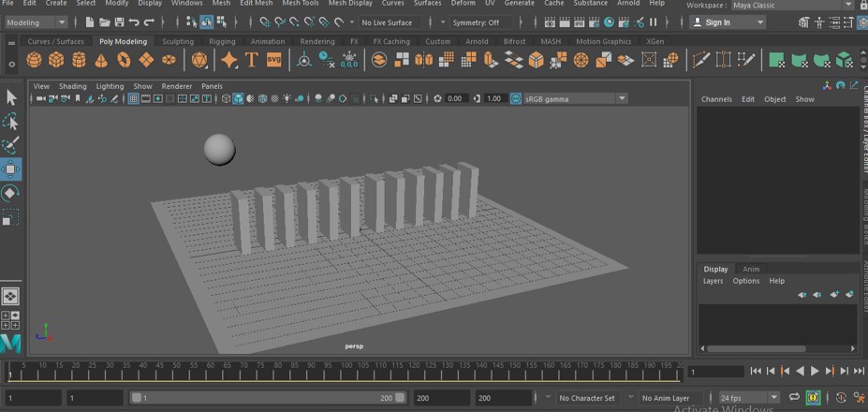Image resolution: width=868 pixels, height=412 pixels.
Task: Play the animation forwards
Action: click(815, 371)
